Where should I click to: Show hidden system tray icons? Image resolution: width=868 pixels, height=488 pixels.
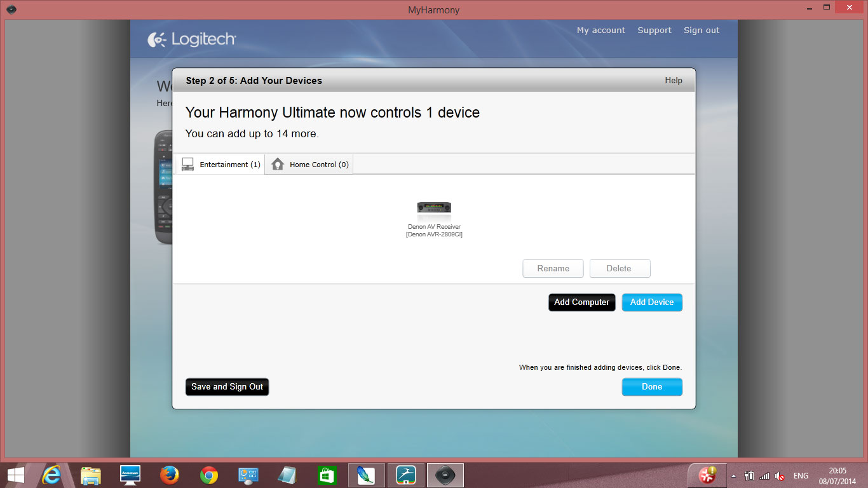pyautogui.click(x=734, y=476)
